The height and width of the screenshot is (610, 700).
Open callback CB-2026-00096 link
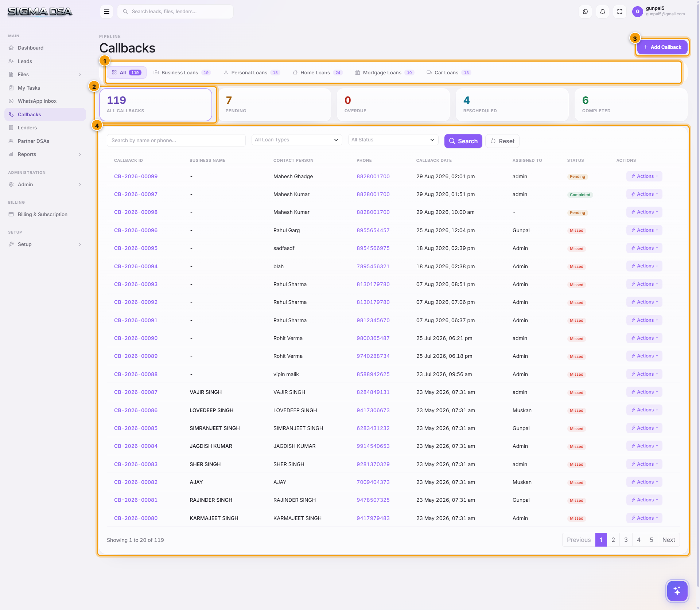[136, 230]
